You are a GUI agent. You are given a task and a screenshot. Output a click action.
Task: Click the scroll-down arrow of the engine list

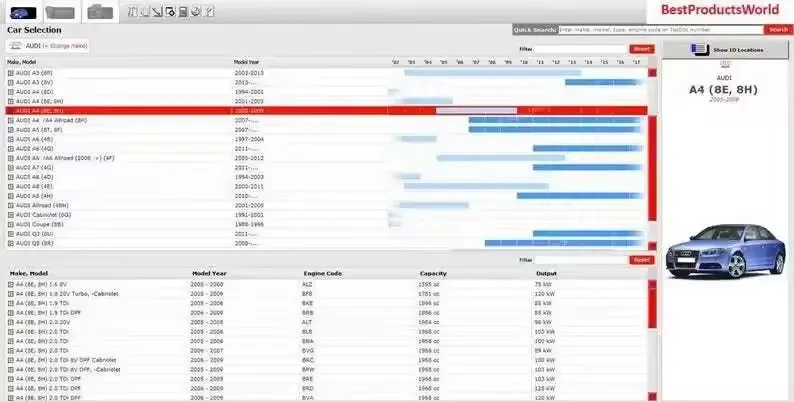[652, 397]
